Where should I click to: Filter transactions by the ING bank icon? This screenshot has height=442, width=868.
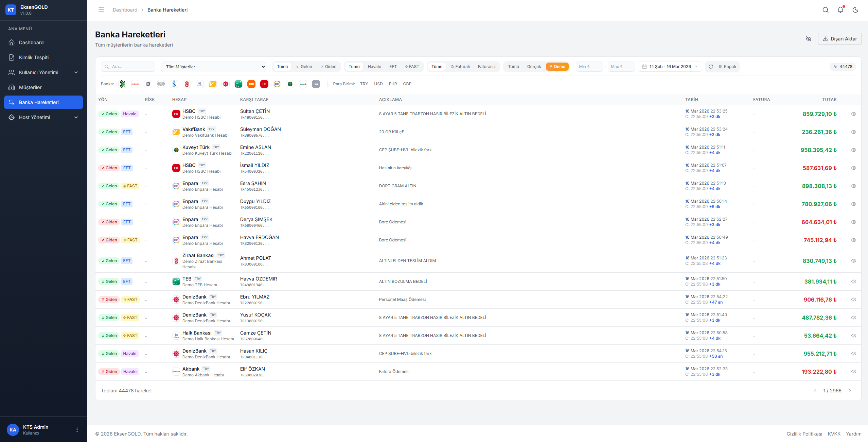pos(251,84)
